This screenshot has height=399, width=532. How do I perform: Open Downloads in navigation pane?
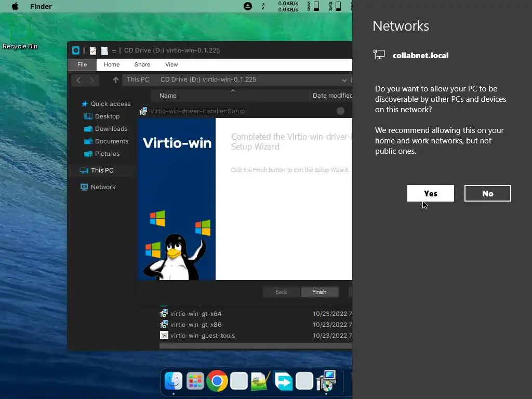(x=111, y=129)
